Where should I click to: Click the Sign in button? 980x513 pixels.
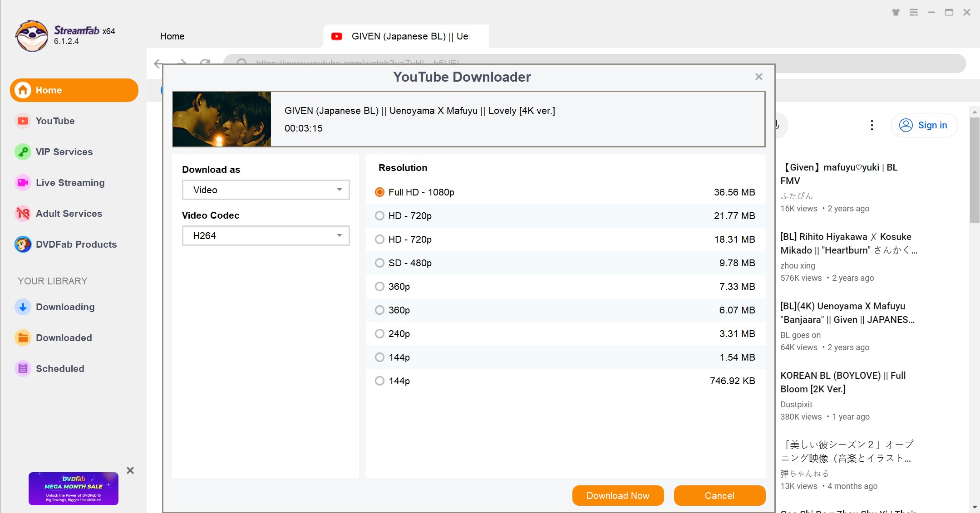(x=924, y=125)
